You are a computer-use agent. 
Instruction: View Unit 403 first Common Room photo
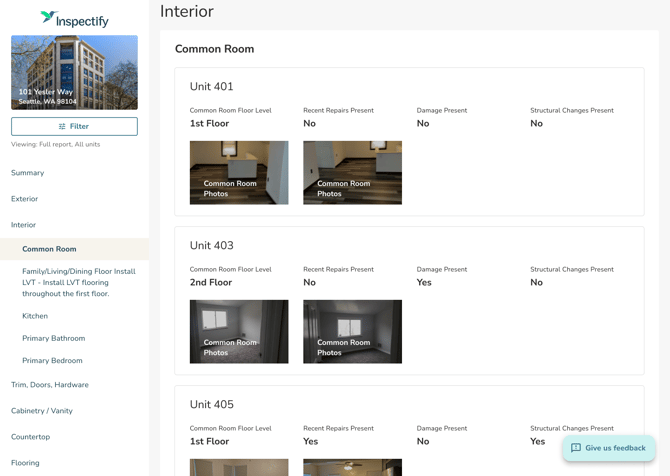pos(239,331)
